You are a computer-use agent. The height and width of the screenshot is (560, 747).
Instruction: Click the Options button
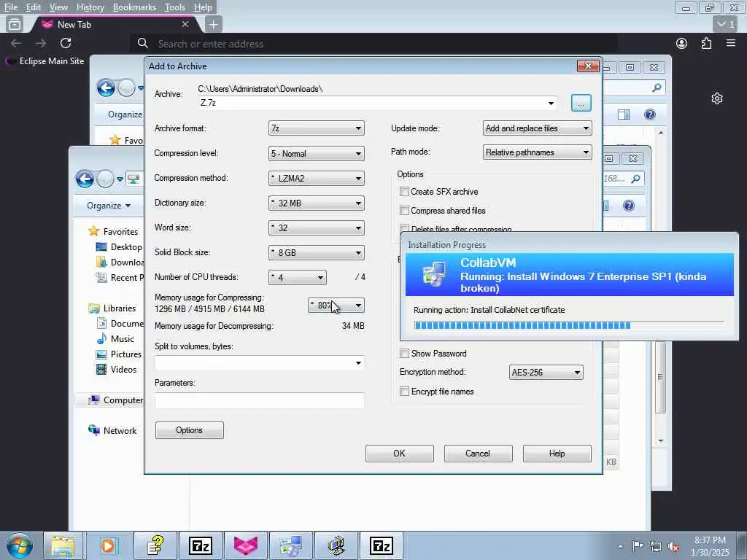click(x=189, y=430)
